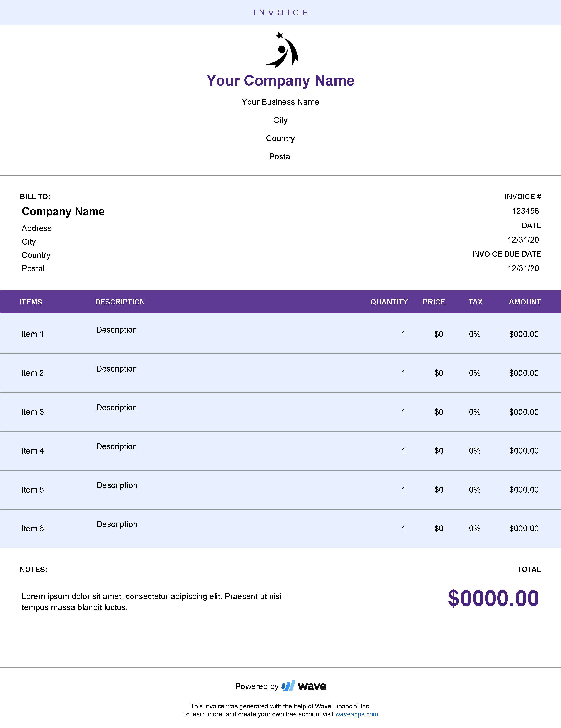Click the ITEMS column header
This screenshot has width=561, height=728.
pyautogui.click(x=31, y=302)
